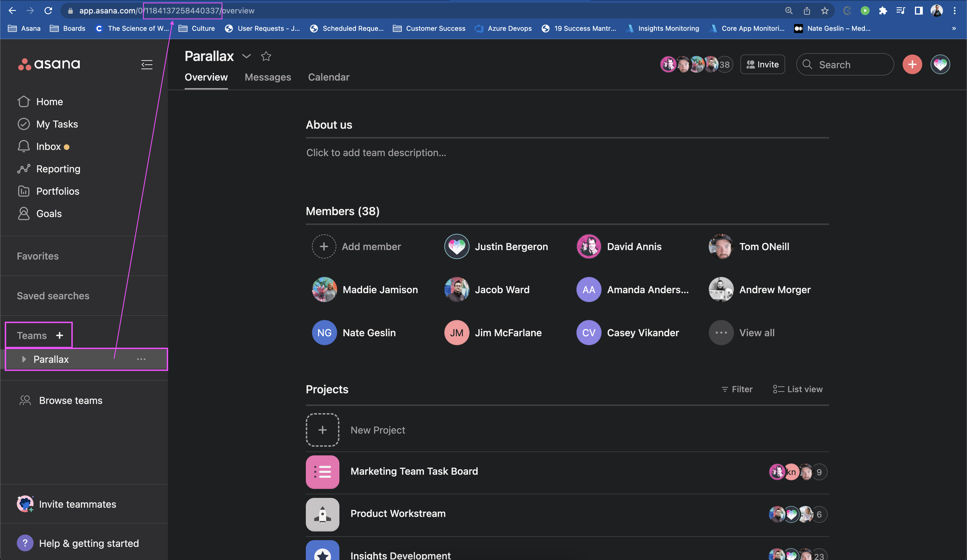Show more bookmarks chevron
This screenshot has height=560, width=967.
click(x=954, y=28)
